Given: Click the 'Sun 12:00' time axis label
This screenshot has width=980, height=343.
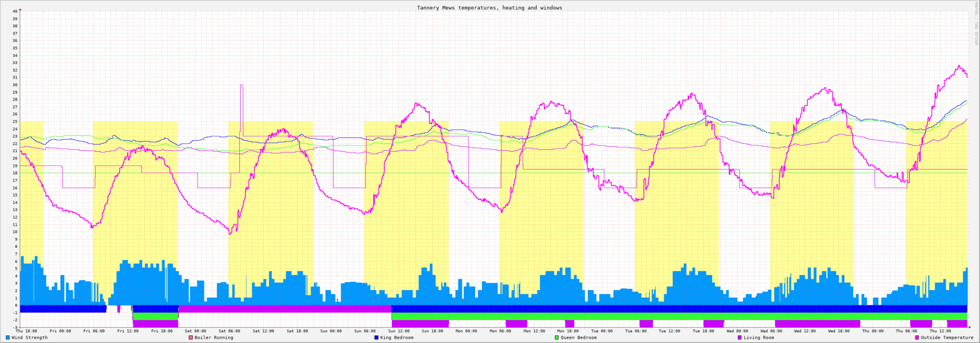Looking at the screenshot, I should (399, 331).
